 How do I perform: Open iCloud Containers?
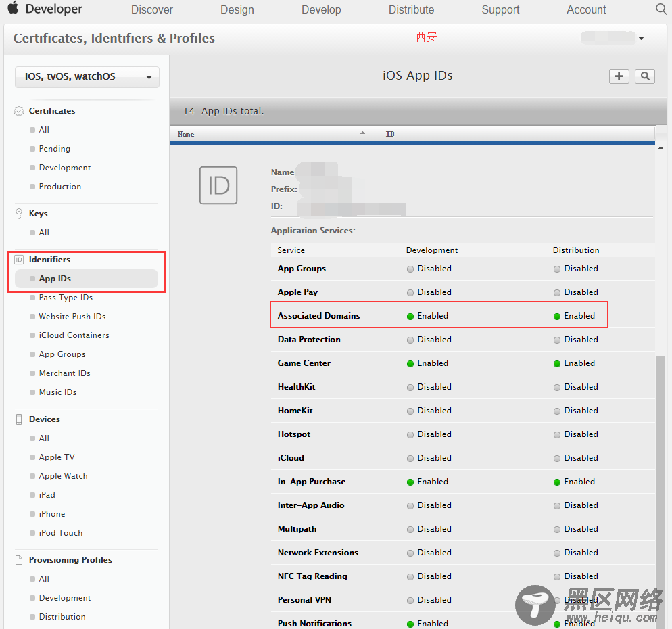(74, 335)
